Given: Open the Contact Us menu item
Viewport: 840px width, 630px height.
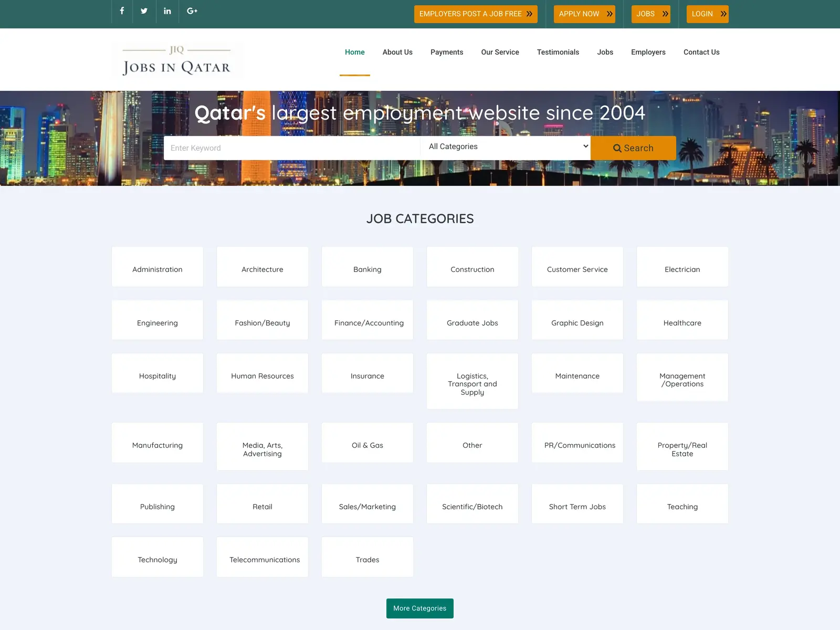Looking at the screenshot, I should point(701,52).
